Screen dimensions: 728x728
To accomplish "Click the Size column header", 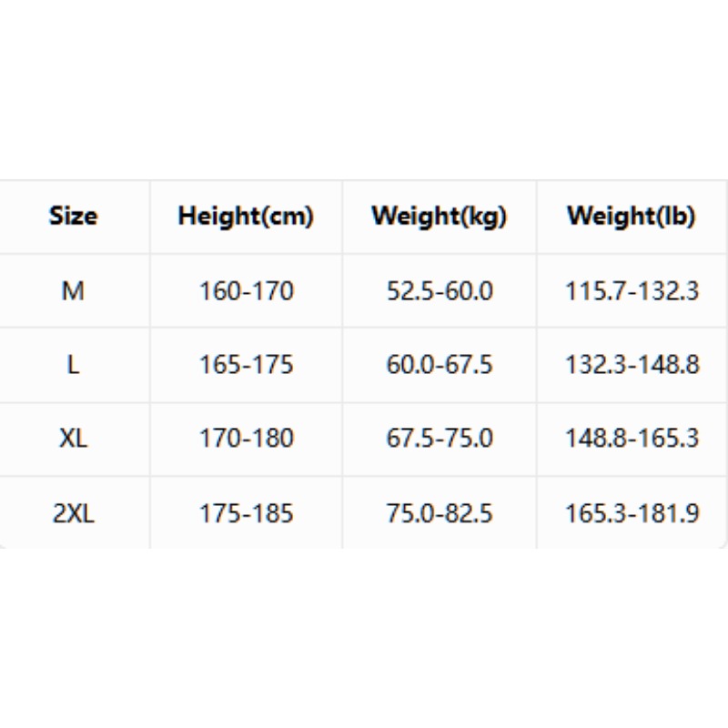I will 74,217.
